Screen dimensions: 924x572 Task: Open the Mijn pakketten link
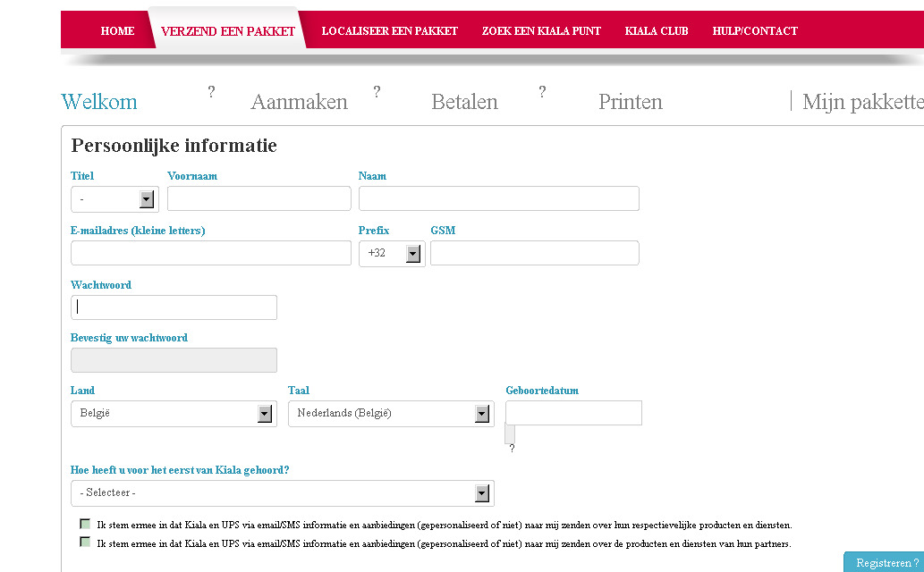[862, 102]
